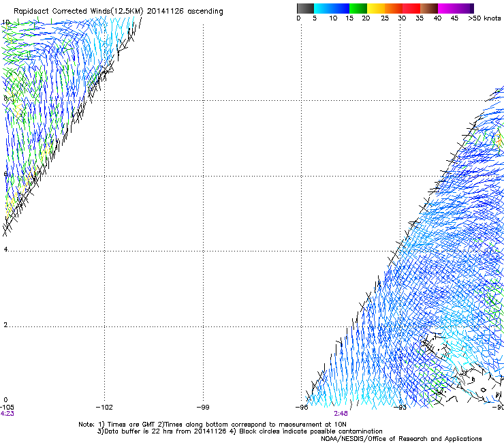Image resolution: width=504 pixels, height=443 pixels.
Task: Click the latitude label '4'
Action: 5,249
